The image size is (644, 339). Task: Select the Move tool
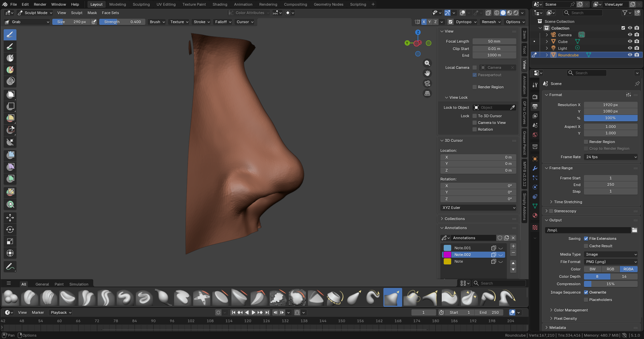coord(10,218)
